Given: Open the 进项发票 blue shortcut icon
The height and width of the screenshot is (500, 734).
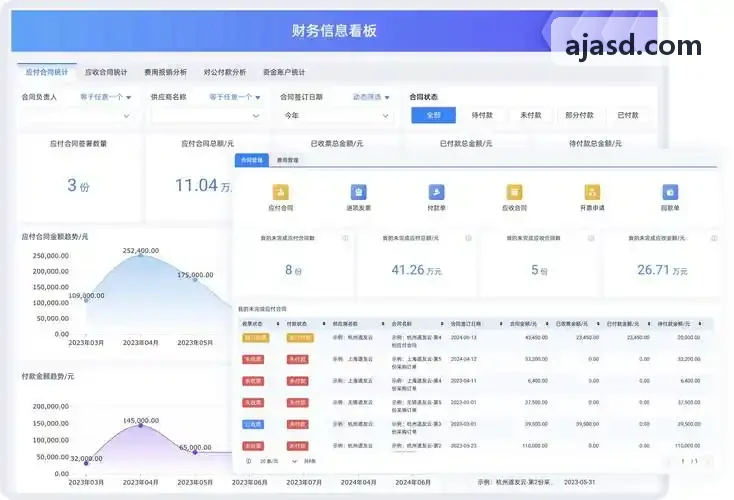Looking at the screenshot, I should click(x=359, y=192).
